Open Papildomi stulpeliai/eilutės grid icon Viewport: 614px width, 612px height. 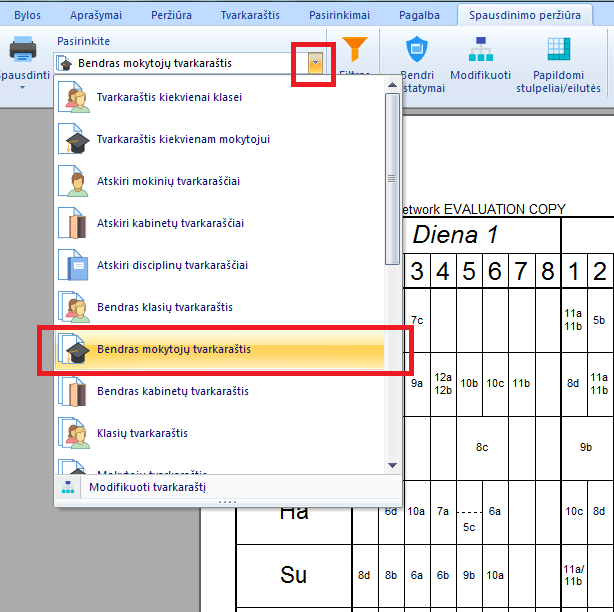click(x=558, y=50)
